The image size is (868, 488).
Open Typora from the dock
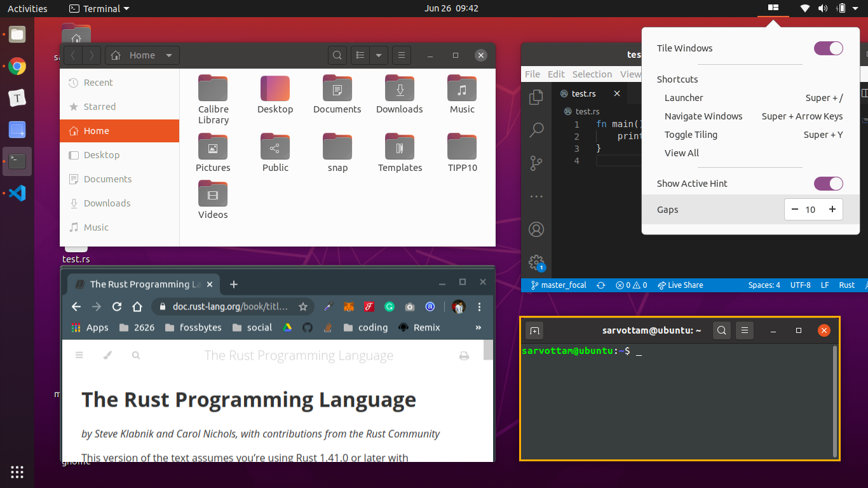click(x=17, y=98)
